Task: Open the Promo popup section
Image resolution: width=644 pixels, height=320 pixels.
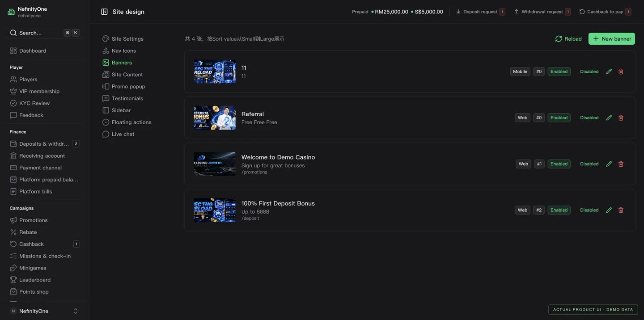Action: click(x=123, y=87)
